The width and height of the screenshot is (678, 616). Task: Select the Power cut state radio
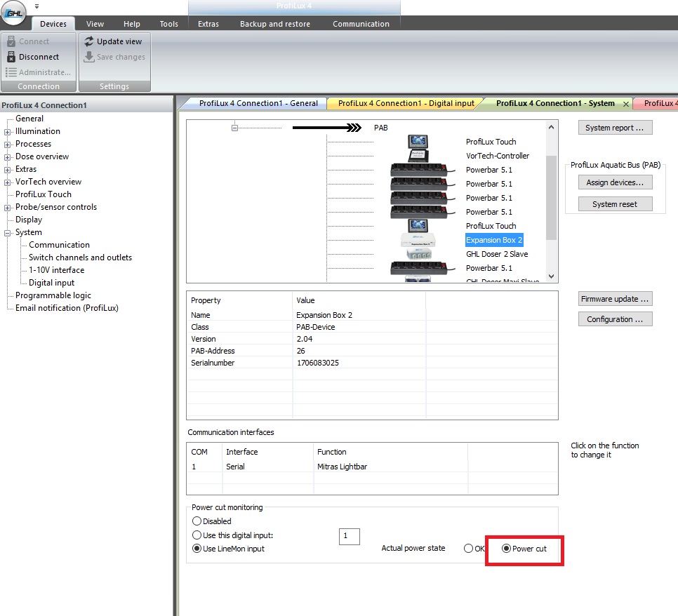click(506, 548)
